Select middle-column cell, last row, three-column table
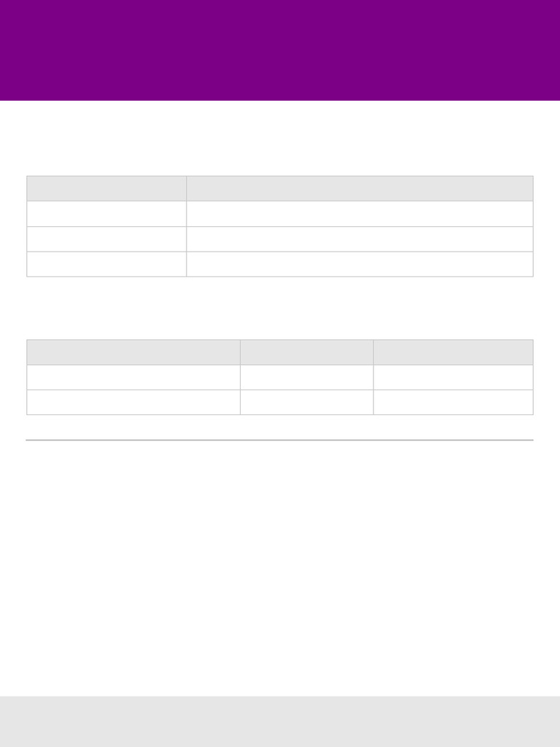The image size is (560, 747). point(307,402)
